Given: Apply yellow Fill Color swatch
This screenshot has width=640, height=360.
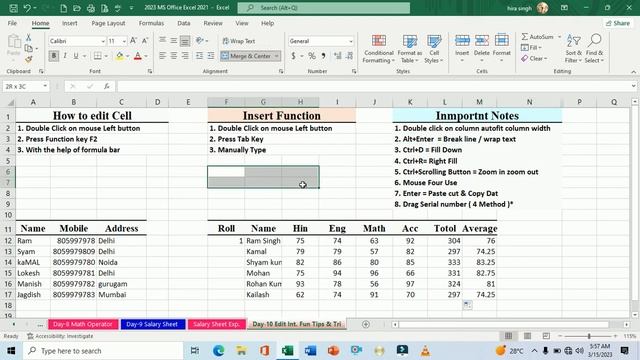Looking at the screenshot, I should (120, 56).
